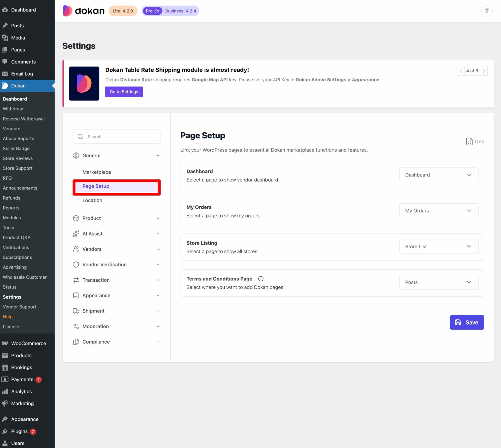Click the General gear icon
The image size is (501, 448).
click(76, 156)
